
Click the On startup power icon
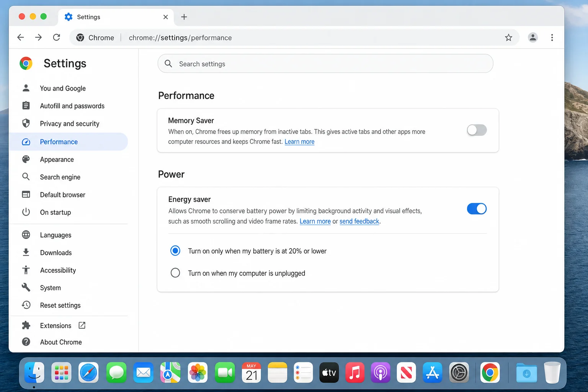click(26, 212)
